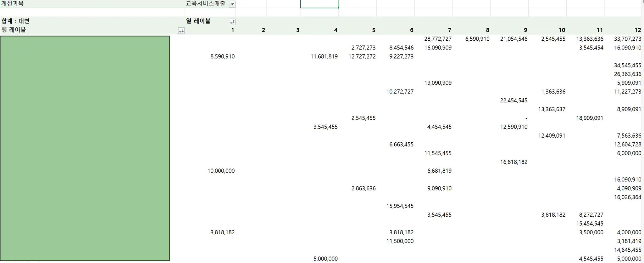This screenshot has width=644, height=263.
Task: Click the cell with value 12,590,910
Action: pos(514,127)
